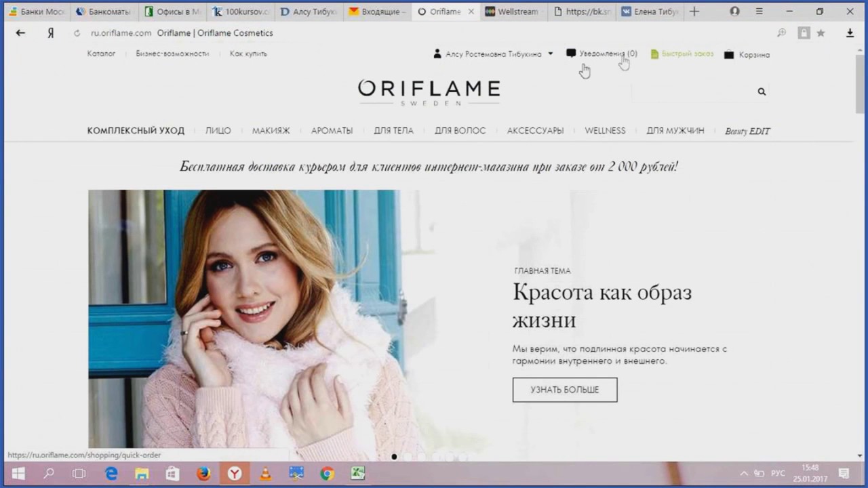Switch to the Wellstream tab
Image resolution: width=868 pixels, height=488 pixels.
tap(513, 12)
